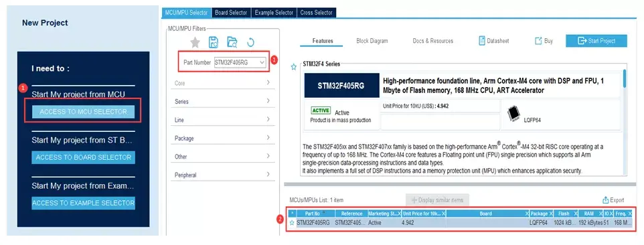
Task: Click ACCESS TO EXAMPLE SELECTOR button
Action: tap(84, 203)
